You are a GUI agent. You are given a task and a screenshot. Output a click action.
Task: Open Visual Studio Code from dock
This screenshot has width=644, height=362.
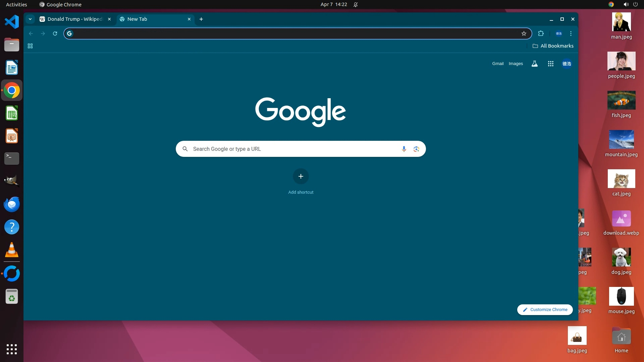12,22
